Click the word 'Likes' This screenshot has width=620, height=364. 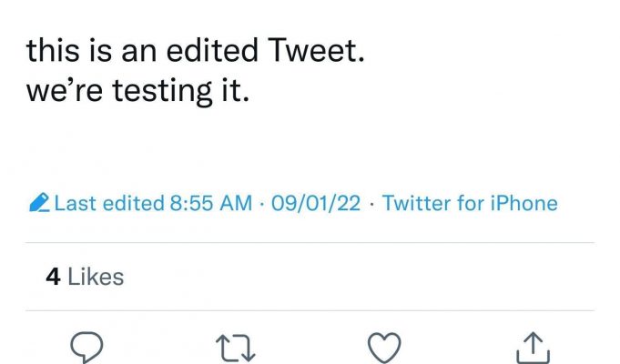pos(96,277)
